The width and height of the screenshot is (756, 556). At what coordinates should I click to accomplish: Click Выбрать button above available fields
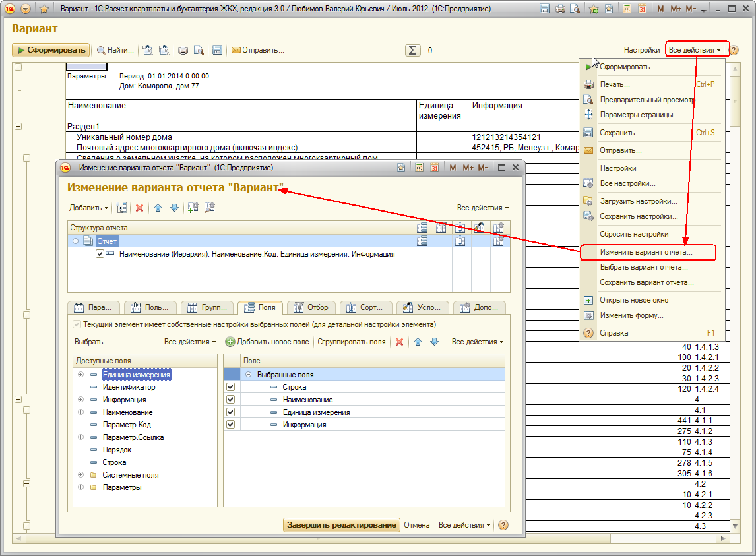88,342
